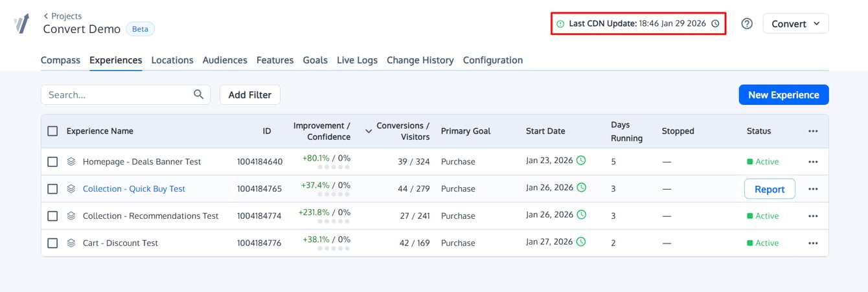This screenshot has height=292, width=868.
Task: Open the table header three-dots column menu
Action: (x=813, y=131)
